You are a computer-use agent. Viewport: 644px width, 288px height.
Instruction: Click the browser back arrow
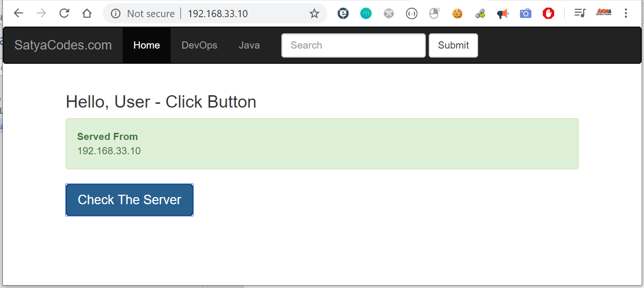tap(19, 13)
